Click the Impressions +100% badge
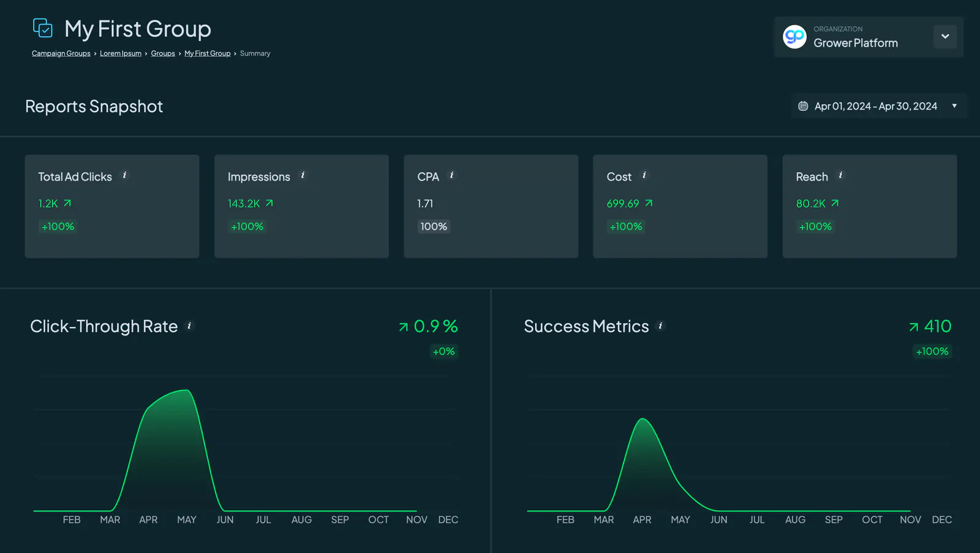980x553 pixels. (x=247, y=227)
